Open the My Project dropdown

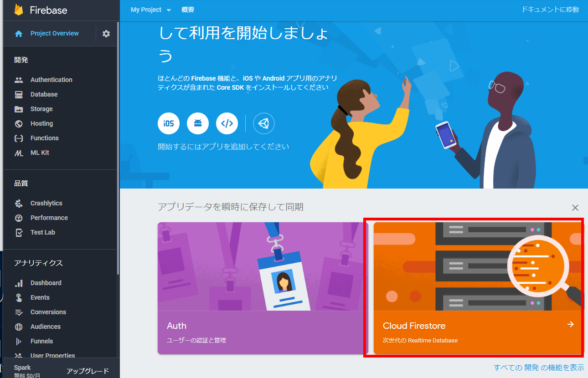pos(151,10)
